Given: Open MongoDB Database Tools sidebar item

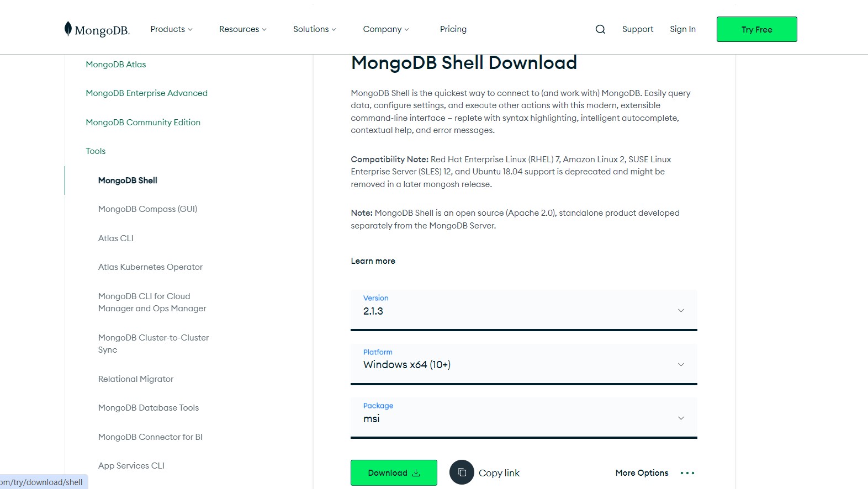Looking at the screenshot, I should tap(149, 408).
